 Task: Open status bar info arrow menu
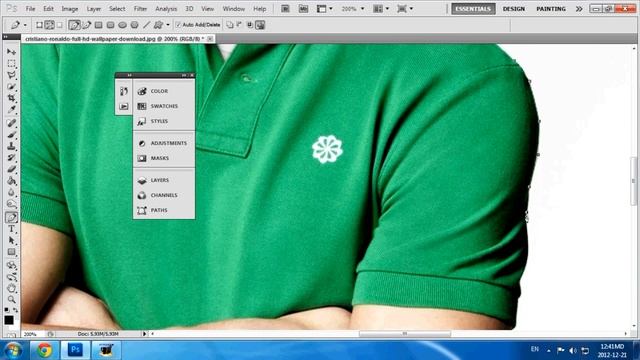pos(144,334)
